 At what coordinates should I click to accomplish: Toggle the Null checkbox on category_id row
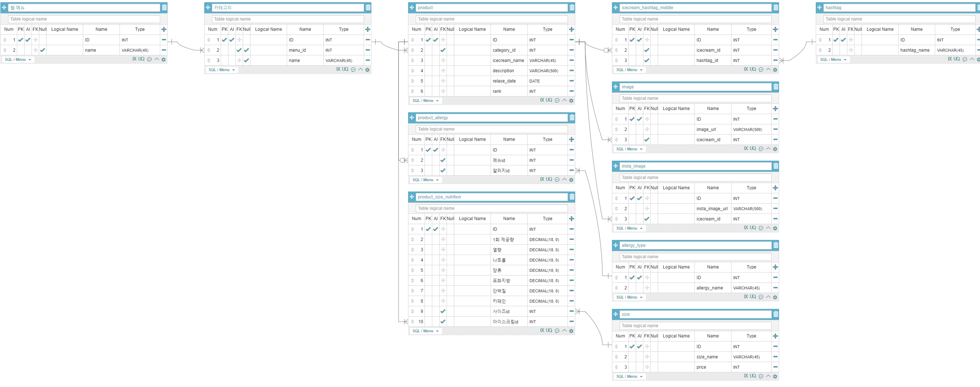click(450, 50)
